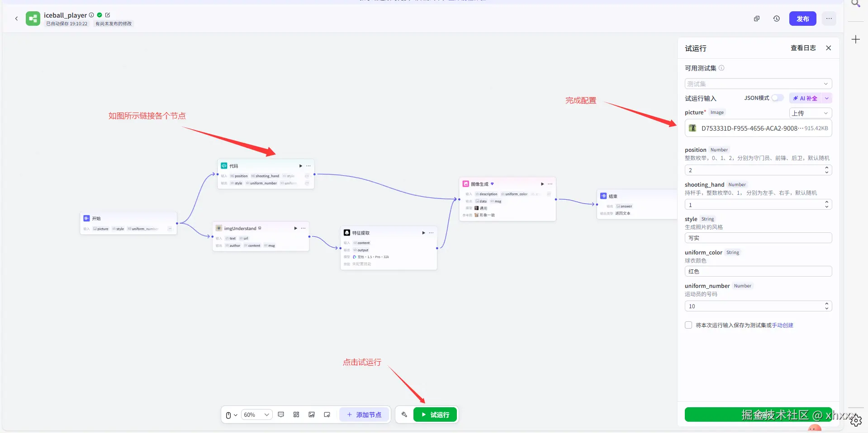868x433 pixels.
Task: Expand the 测试集 dropdown
Action: pos(758,84)
